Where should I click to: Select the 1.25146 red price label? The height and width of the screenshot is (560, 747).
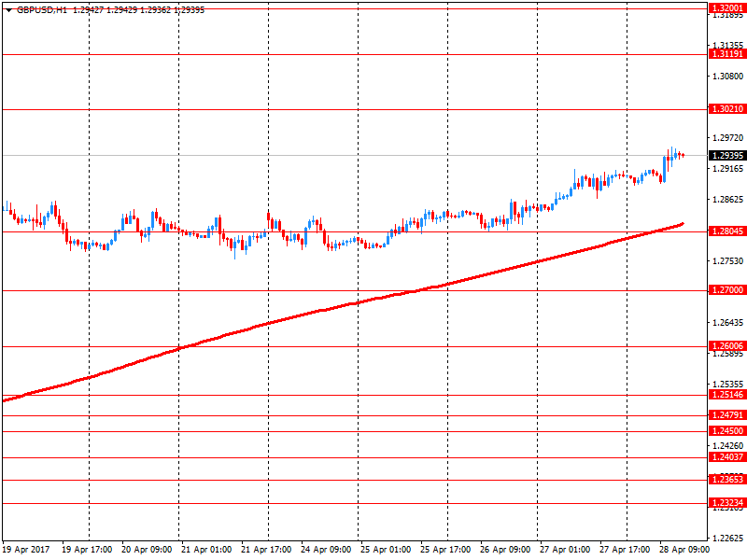click(x=727, y=395)
